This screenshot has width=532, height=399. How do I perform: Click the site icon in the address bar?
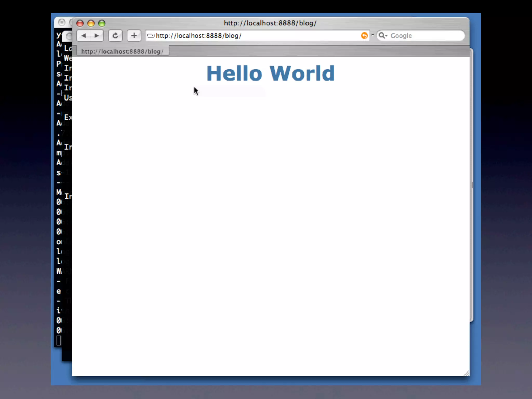click(x=150, y=36)
